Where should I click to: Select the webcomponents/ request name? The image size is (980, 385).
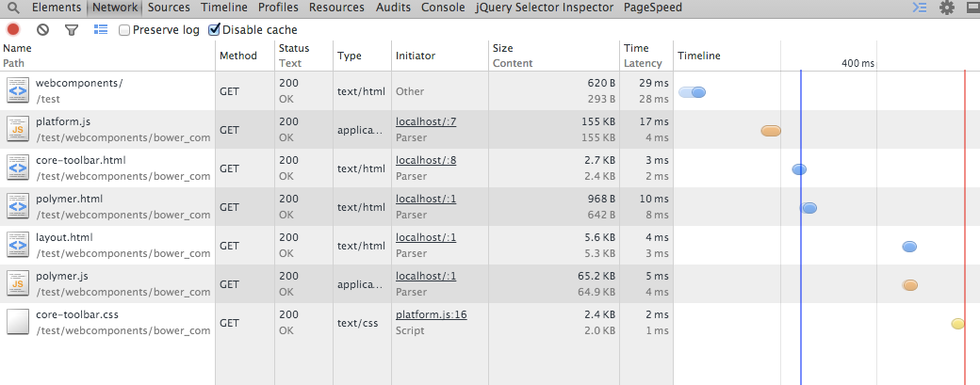[79, 83]
